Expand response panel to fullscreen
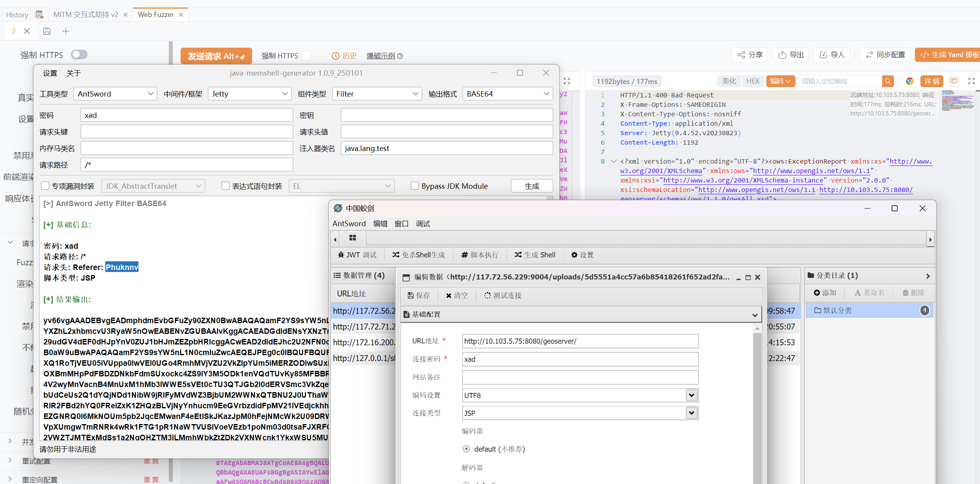 point(971,81)
